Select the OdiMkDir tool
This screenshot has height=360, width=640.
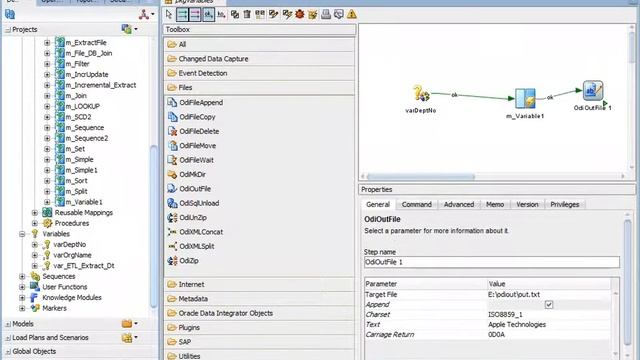(192, 174)
